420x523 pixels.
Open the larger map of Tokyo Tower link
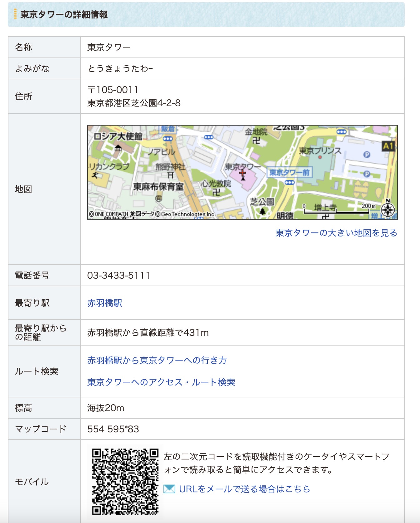tap(336, 233)
